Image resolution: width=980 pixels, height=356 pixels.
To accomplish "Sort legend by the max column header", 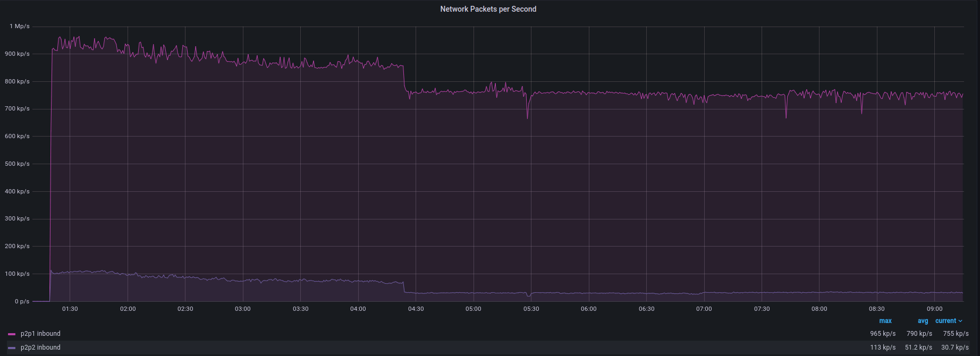I will pyautogui.click(x=885, y=321).
